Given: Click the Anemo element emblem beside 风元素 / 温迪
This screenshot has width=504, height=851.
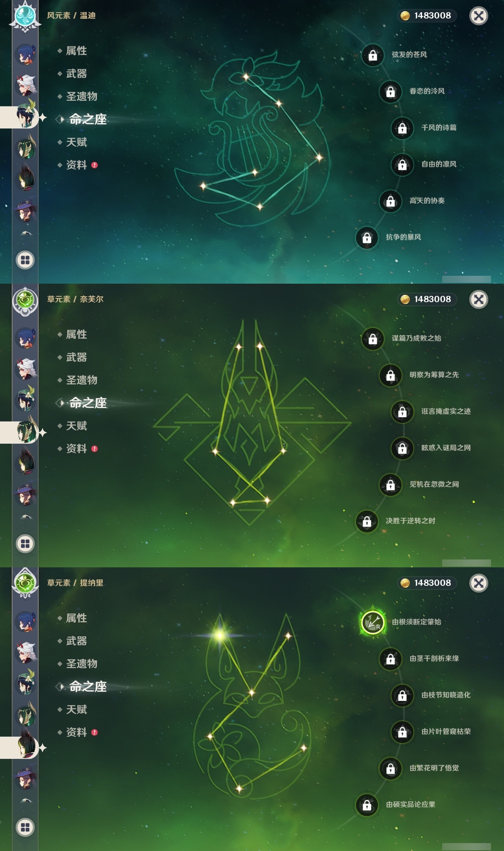Looking at the screenshot, I should pos(25,16).
